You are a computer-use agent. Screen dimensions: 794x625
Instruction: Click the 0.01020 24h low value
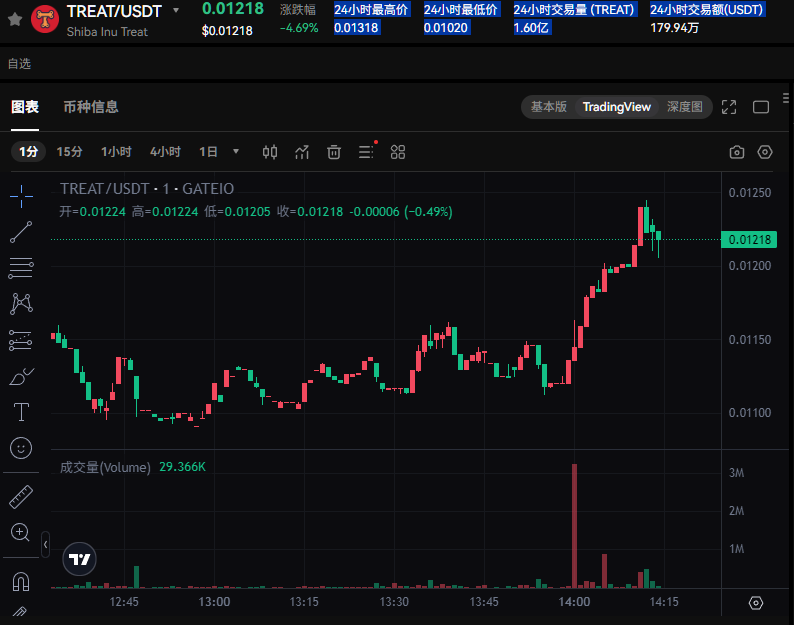point(446,28)
